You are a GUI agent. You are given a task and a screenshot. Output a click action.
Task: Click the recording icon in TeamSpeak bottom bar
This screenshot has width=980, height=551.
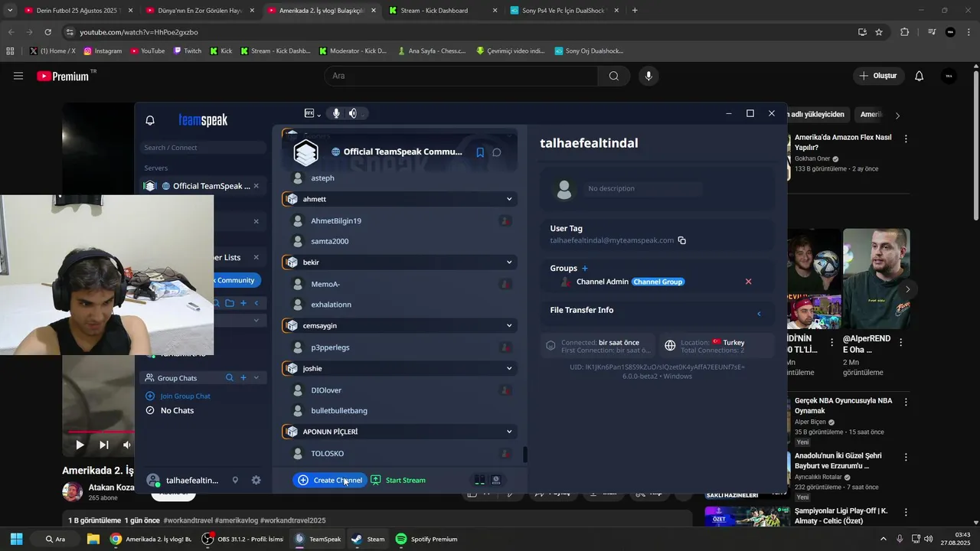tap(496, 481)
